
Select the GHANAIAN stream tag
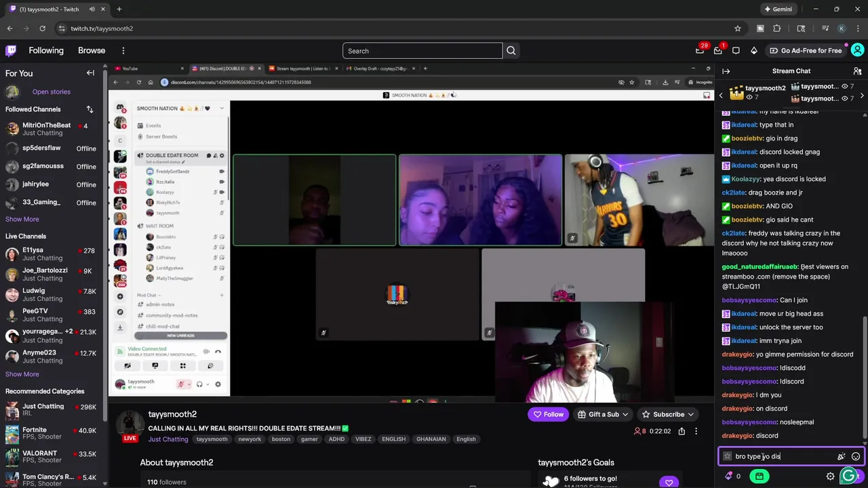tap(431, 439)
